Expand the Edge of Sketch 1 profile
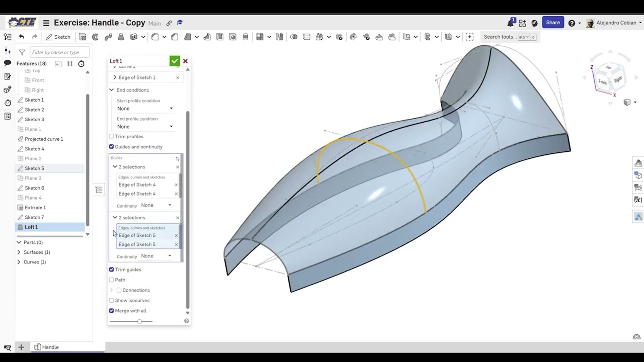This screenshot has height=362, width=644. [115, 77]
